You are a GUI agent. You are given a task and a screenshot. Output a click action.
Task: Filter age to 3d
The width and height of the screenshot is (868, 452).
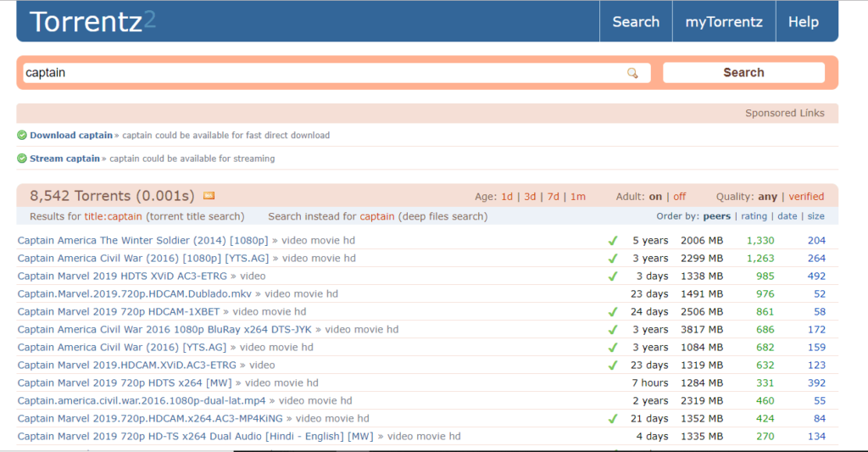coord(530,197)
